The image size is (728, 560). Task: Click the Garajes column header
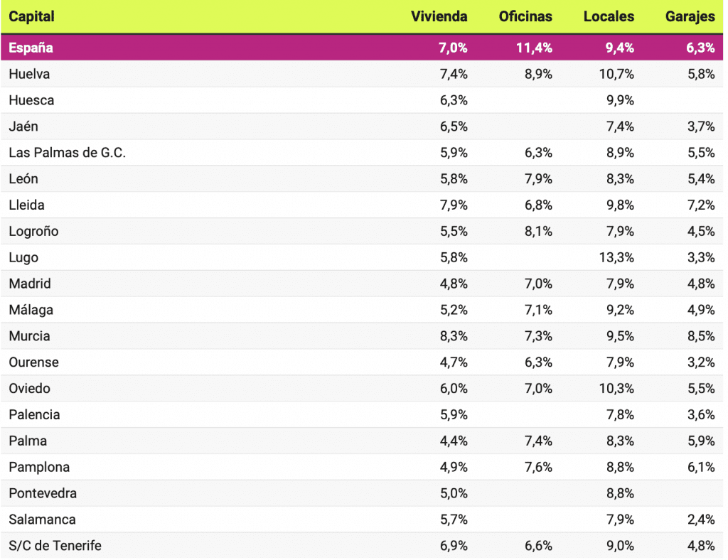point(690,16)
